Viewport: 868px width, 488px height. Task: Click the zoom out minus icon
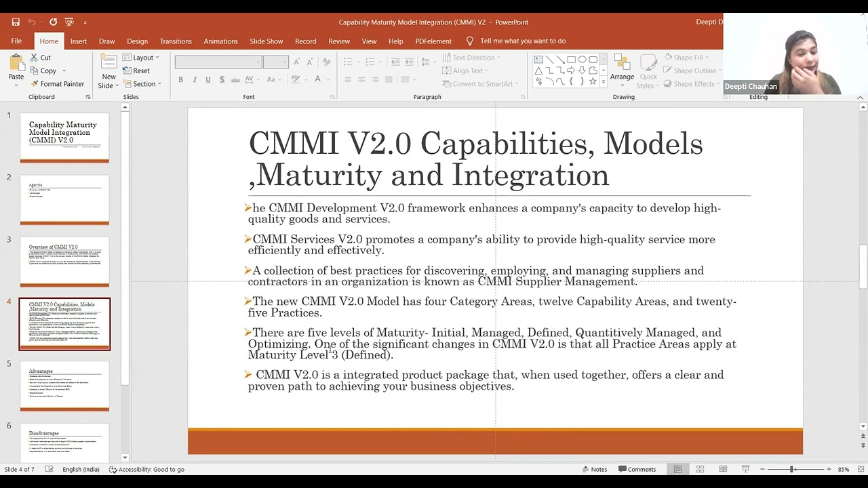click(762, 469)
